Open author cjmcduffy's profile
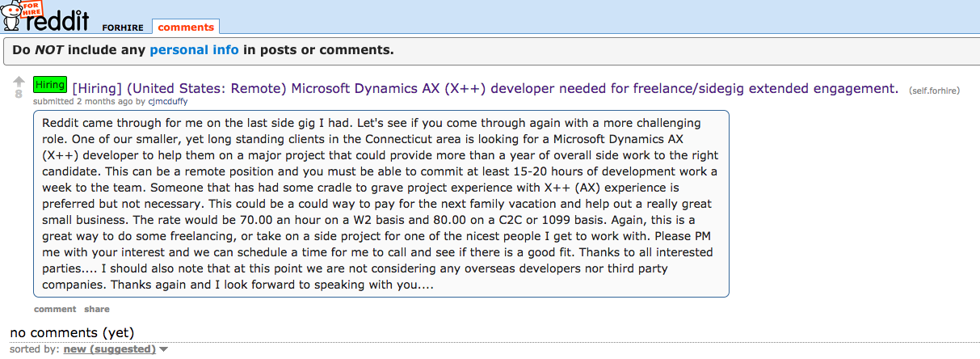Image resolution: width=980 pixels, height=359 pixels. click(168, 102)
